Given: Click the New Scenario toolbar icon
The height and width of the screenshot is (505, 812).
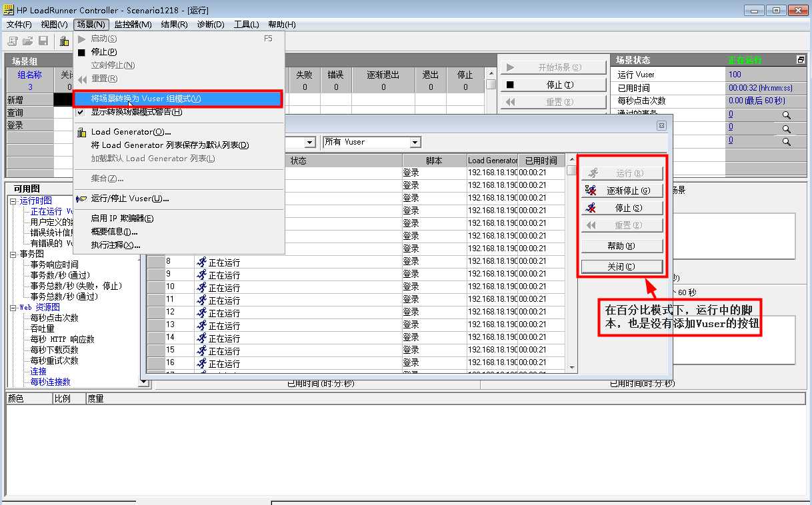Looking at the screenshot, I should pos(13,41).
